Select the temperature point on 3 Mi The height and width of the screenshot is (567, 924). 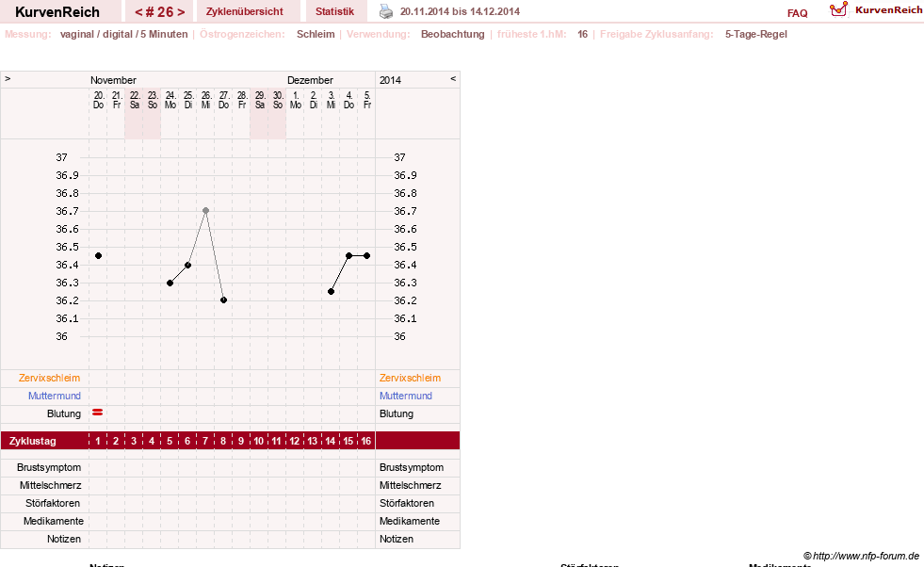coord(332,292)
